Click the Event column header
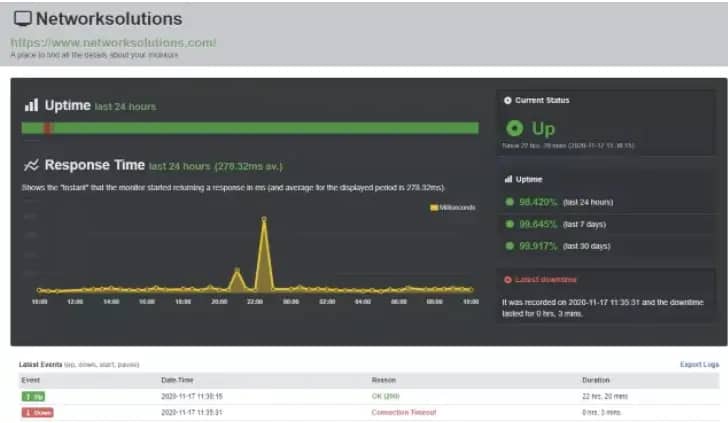Image resolution: width=728 pixels, height=423 pixels. tap(31, 380)
